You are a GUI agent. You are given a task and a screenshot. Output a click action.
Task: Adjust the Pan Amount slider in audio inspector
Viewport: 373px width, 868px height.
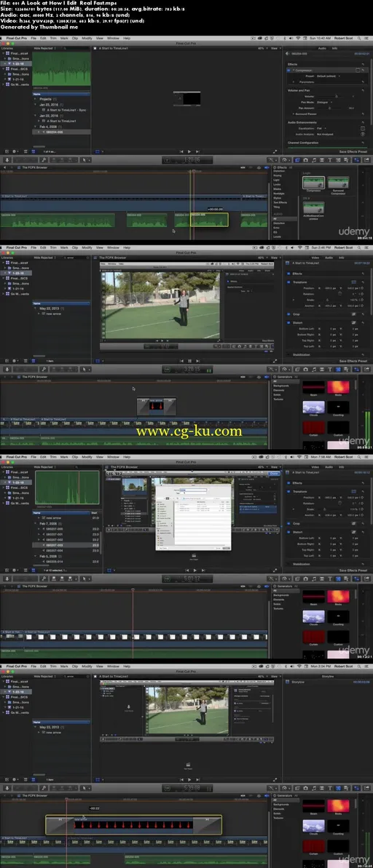[x=329, y=108]
